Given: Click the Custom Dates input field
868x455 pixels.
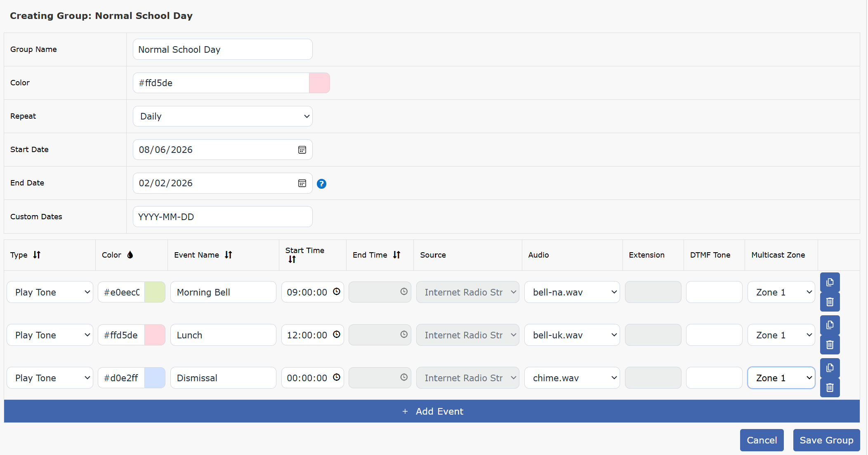Looking at the screenshot, I should 223,217.
